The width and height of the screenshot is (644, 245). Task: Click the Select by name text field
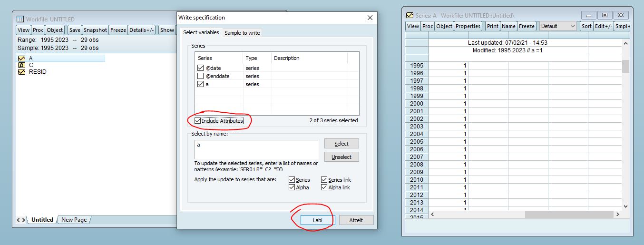[x=256, y=149]
